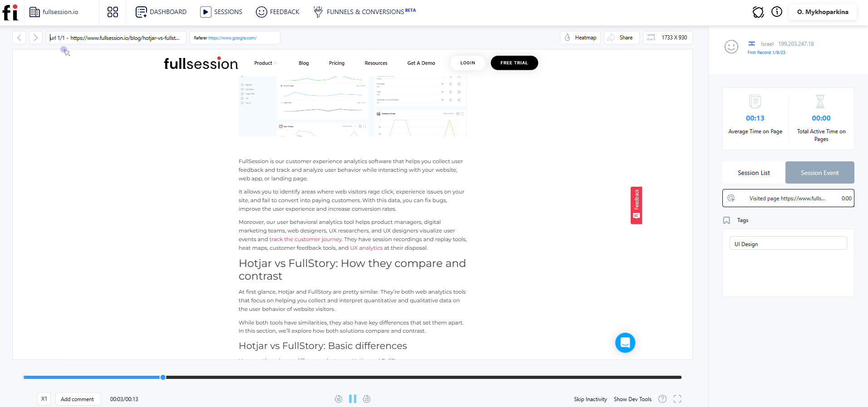Click the FullSession fi logo

(10, 12)
